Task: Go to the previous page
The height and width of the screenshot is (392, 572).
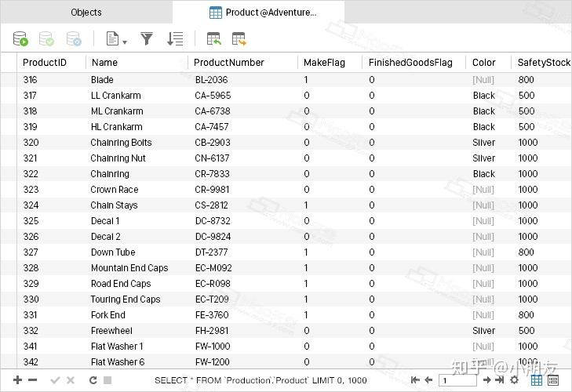Action: (428, 380)
